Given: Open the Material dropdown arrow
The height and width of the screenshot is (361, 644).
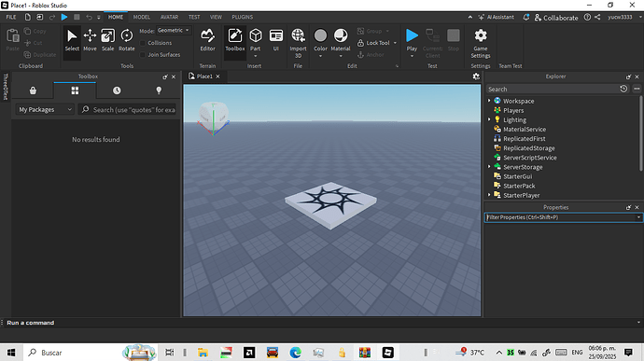Looking at the screenshot, I should click(341, 56).
